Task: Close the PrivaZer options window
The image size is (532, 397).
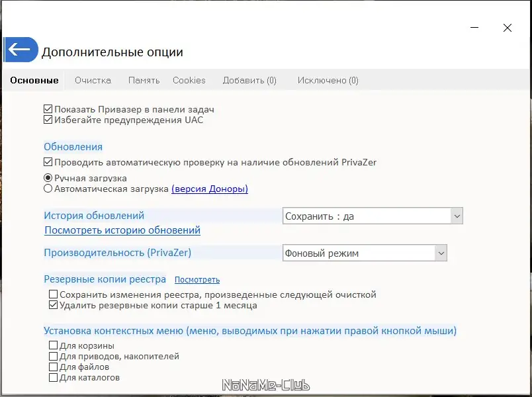Action: click(508, 28)
